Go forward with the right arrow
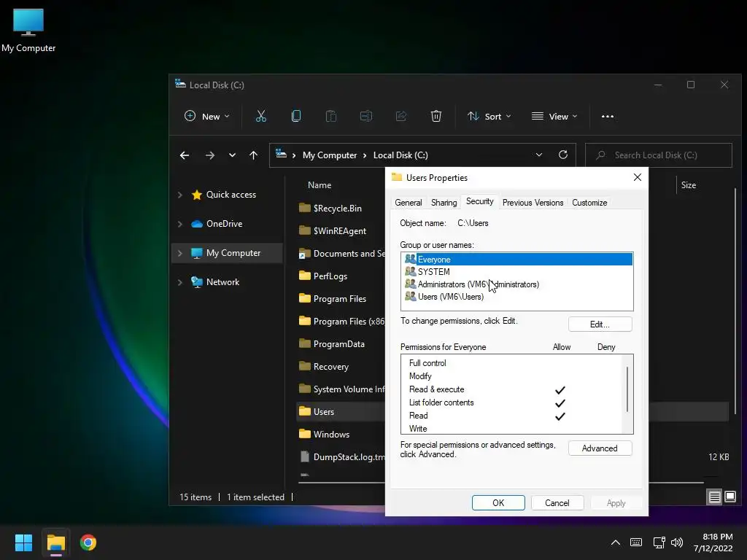The width and height of the screenshot is (747, 560). [209, 155]
